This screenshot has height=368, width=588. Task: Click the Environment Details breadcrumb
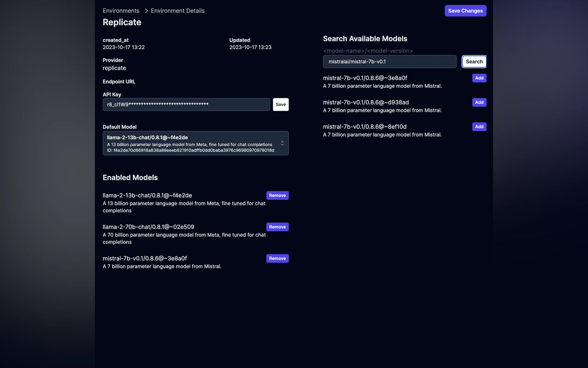click(x=178, y=11)
